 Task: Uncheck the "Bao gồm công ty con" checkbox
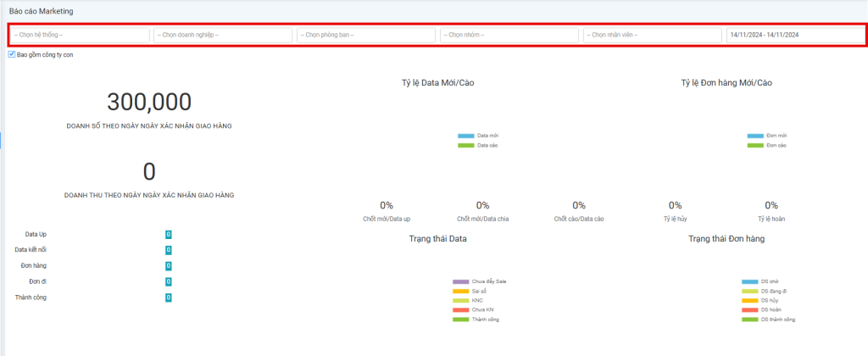tap(11, 54)
